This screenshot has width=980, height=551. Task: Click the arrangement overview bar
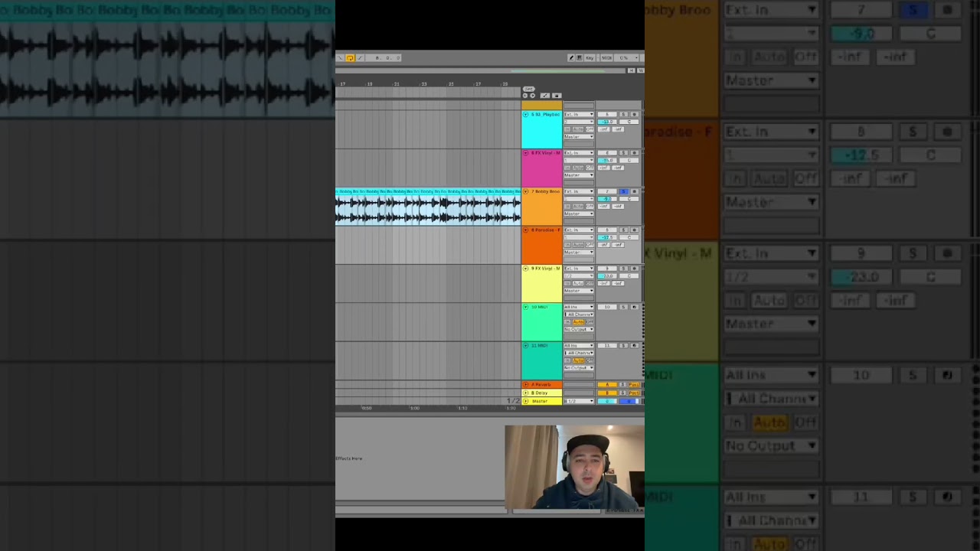pyautogui.click(x=480, y=70)
